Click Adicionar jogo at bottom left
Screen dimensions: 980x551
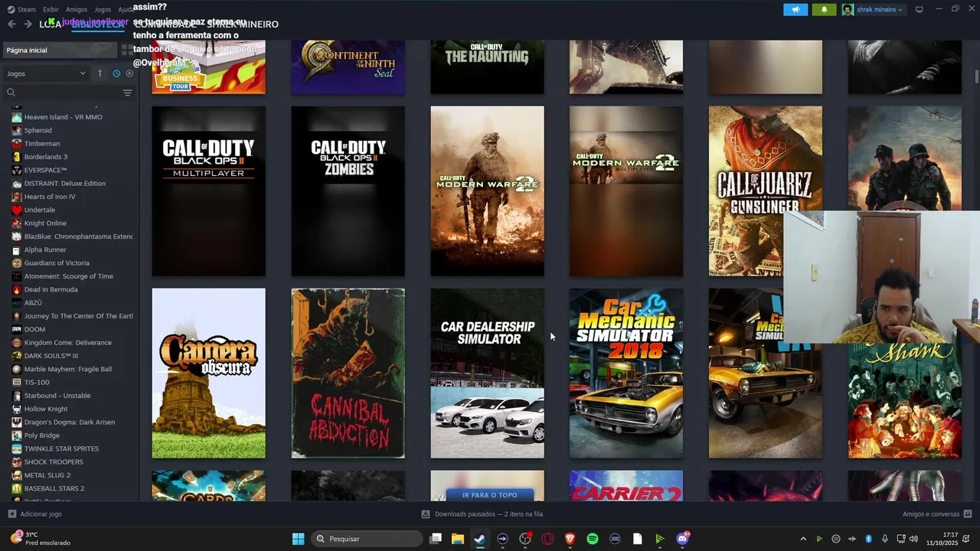35,514
